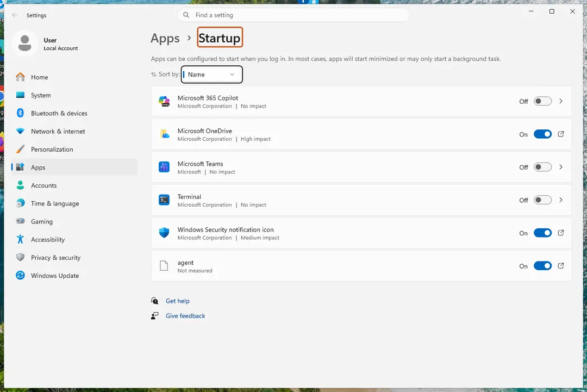Open the Sort by Name dropdown
Image resolution: width=587 pixels, height=392 pixels.
212,74
